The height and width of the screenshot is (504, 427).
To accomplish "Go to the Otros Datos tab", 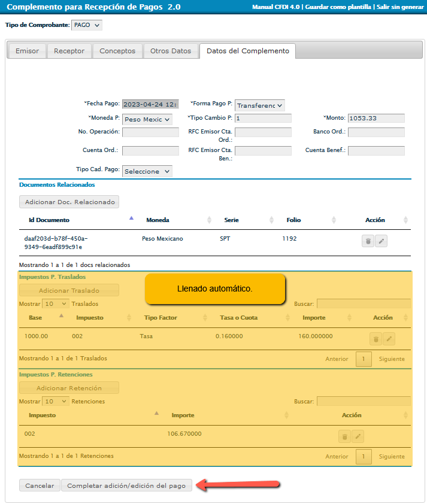I will (x=171, y=51).
